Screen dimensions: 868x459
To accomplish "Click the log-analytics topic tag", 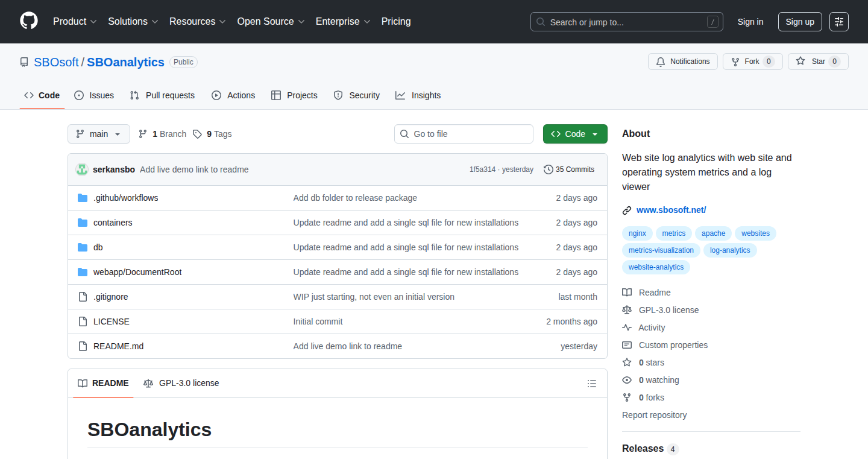I will pyautogui.click(x=730, y=250).
